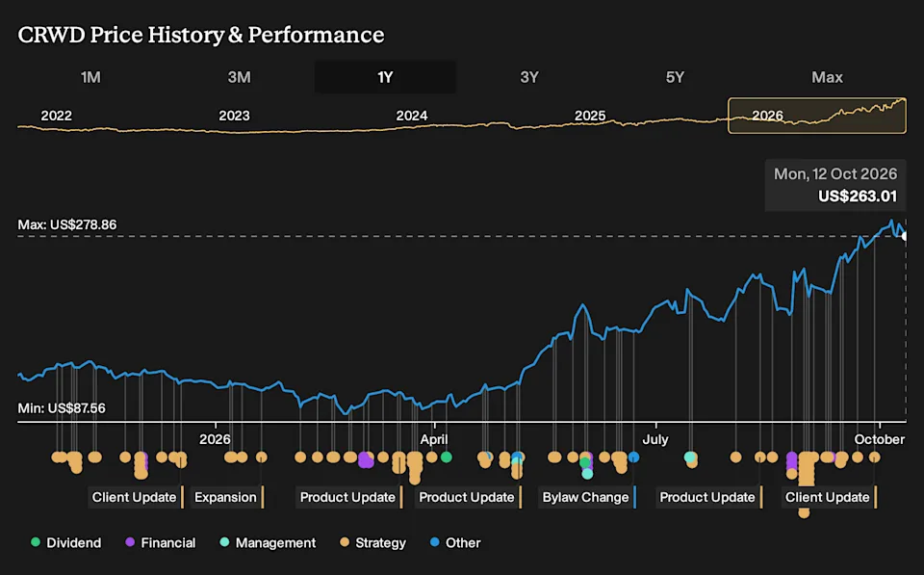Toggle the Dividend legend entry

(65, 542)
